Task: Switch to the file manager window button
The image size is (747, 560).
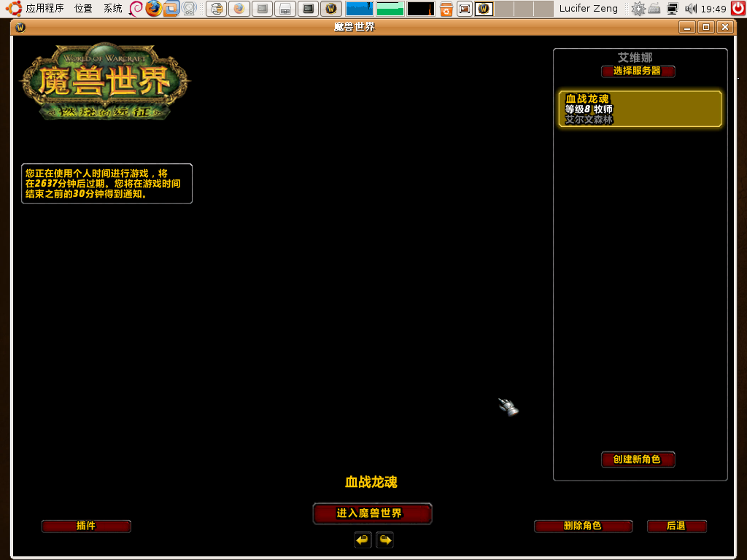Action: pos(216,9)
